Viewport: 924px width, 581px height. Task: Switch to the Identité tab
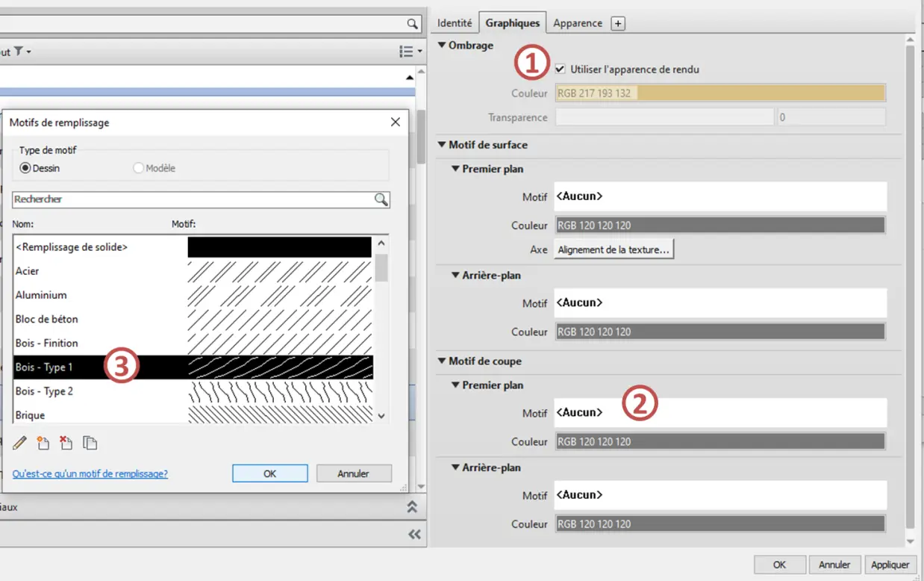click(x=455, y=23)
